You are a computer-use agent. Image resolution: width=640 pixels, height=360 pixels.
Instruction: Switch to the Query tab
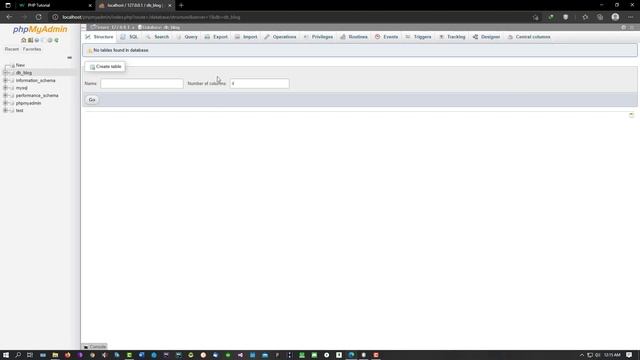[x=187, y=37]
